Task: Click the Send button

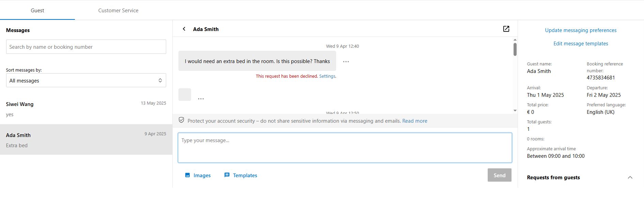Action: click(500, 175)
